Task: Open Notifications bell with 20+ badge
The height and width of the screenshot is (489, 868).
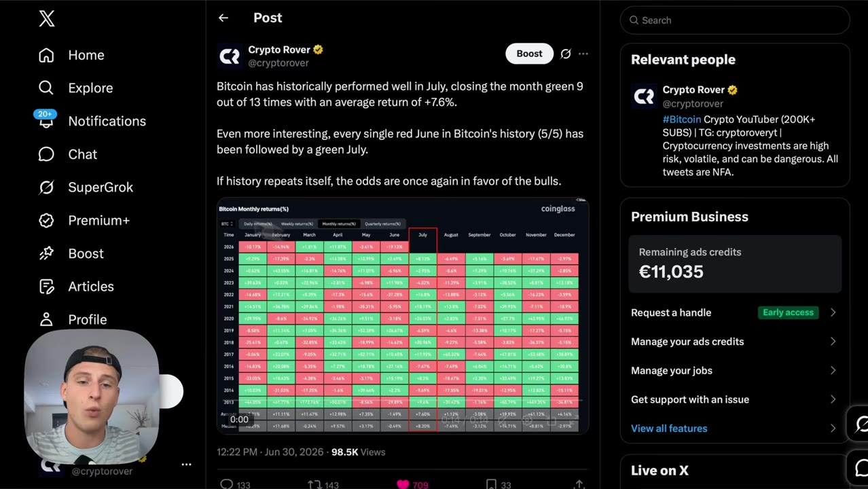Action: (46, 121)
